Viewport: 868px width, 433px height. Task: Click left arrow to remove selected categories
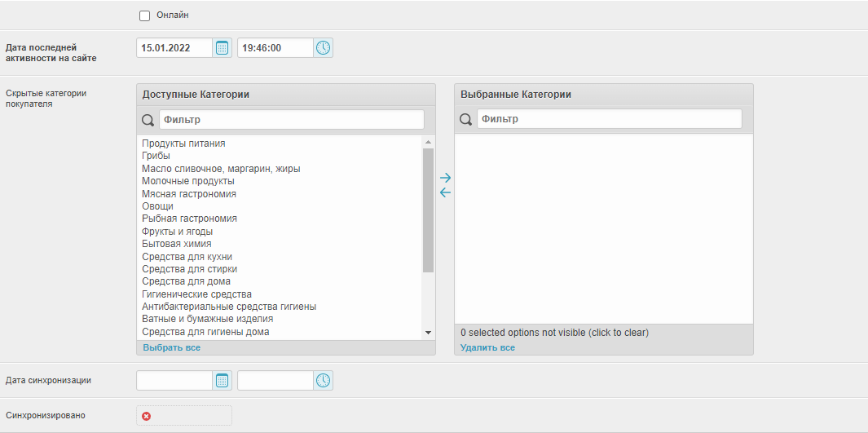445,192
